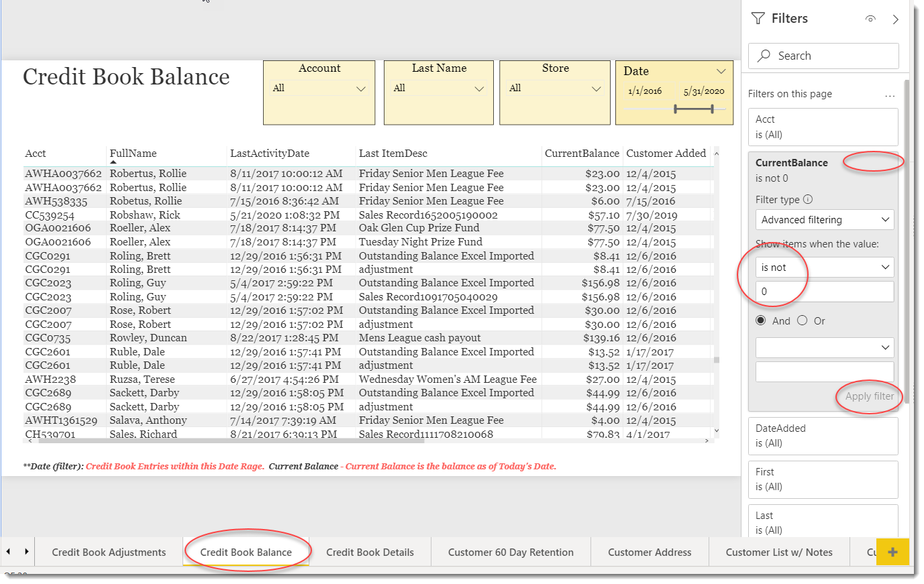Click the empty second value field
The height and width of the screenshot is (584, 924).
click(825, 372)
